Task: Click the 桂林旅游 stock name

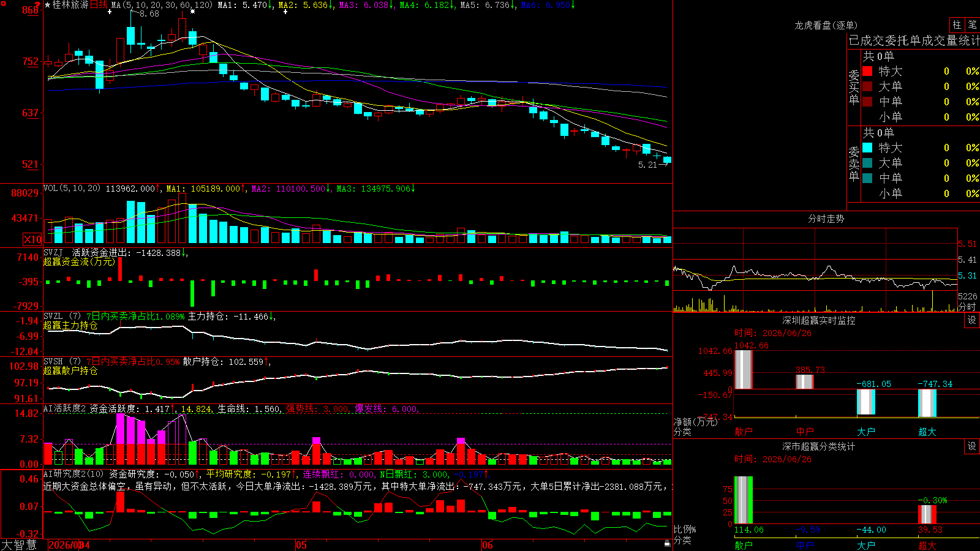Action: (70, 5)
